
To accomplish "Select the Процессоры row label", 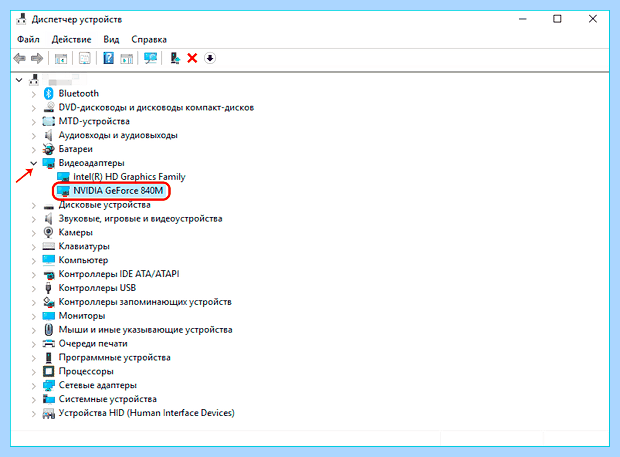I will 86,372.
